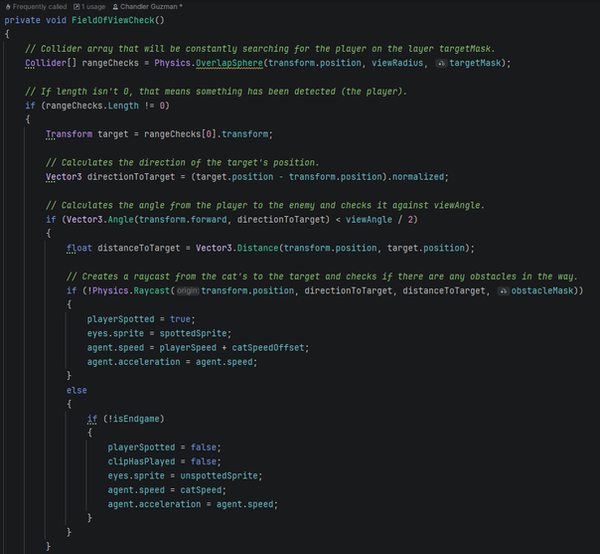
Task: Click the 'Length' property of rangeChecks
Action: [x=123, y=106]
